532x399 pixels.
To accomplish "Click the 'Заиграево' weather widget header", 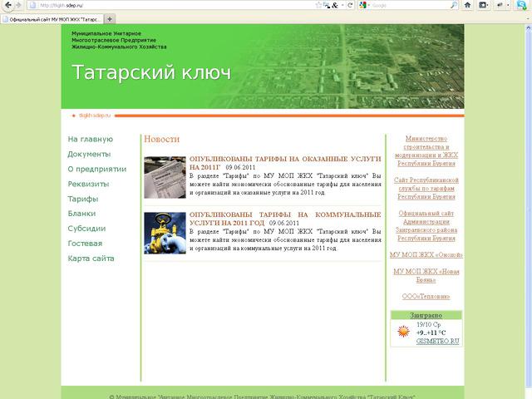I will tap(426, 315).
